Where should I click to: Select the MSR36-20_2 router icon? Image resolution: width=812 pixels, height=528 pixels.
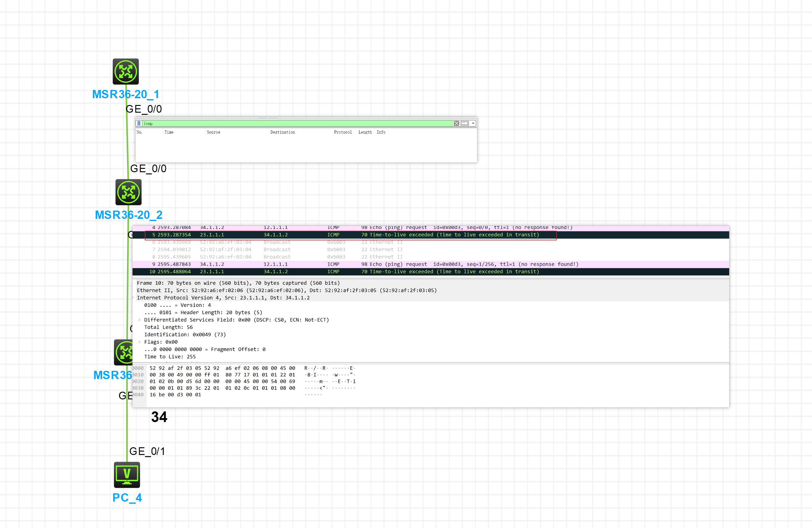pyautogui.click(x=128, y=192)
